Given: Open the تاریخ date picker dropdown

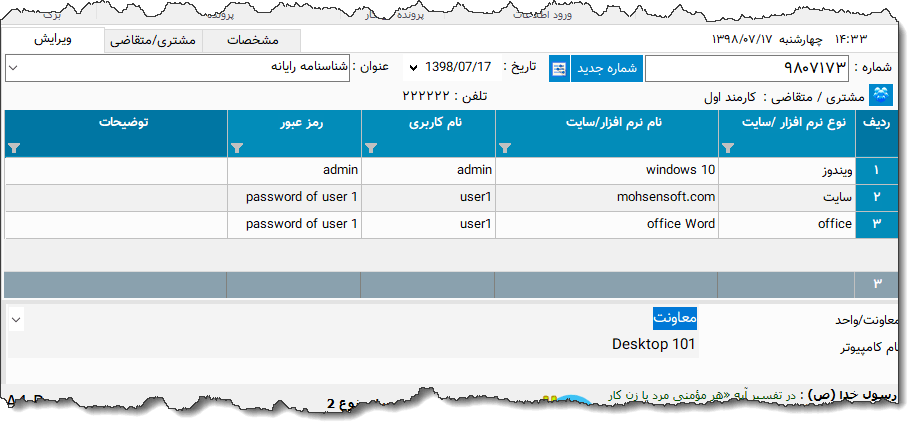Looking at the screenshot, I should (412, 68).
